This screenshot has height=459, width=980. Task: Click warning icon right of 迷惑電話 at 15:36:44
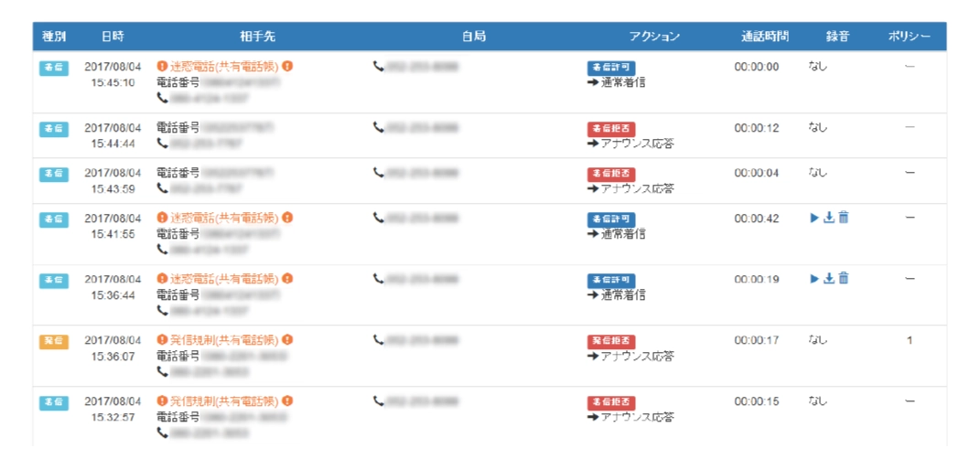[287, 279]
